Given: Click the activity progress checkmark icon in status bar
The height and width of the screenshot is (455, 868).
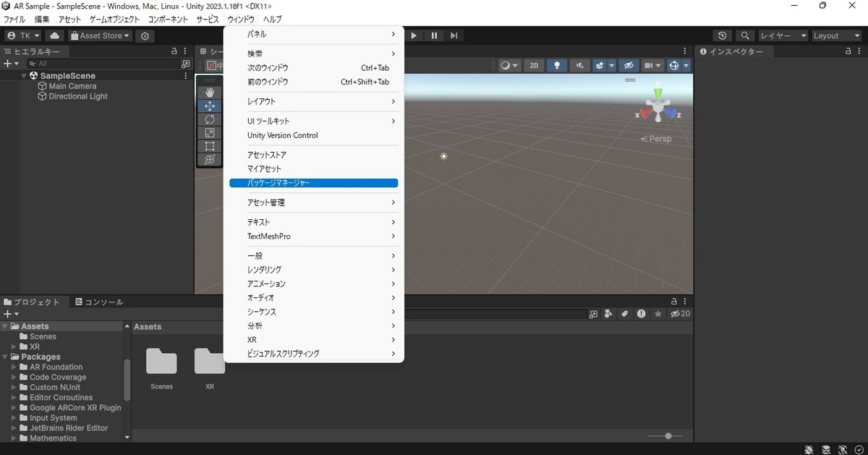Looking at the screenshot, I should click(859, 449).
